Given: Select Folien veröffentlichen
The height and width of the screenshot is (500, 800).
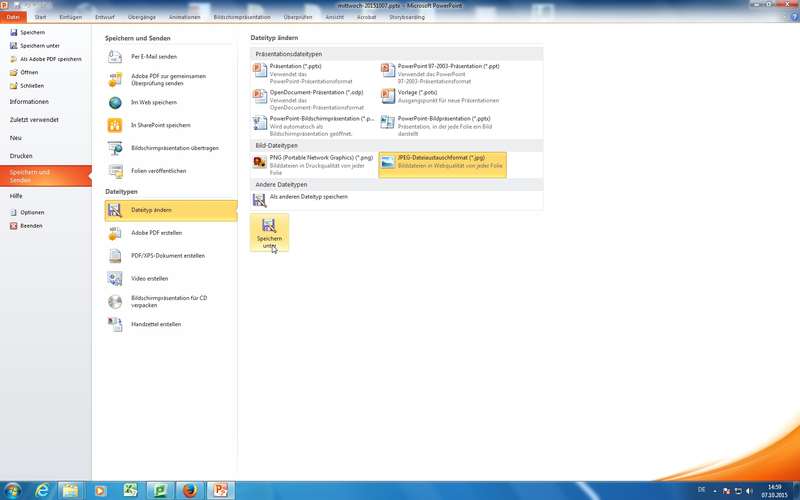Looking at the screenshot, I should (x=170, y=171).
